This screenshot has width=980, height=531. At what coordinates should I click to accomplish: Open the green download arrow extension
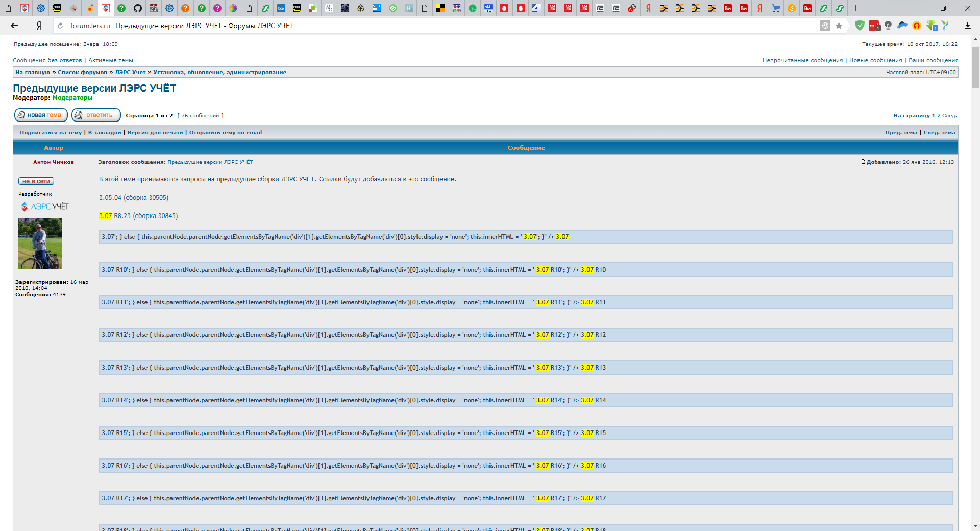click(932, 26)
